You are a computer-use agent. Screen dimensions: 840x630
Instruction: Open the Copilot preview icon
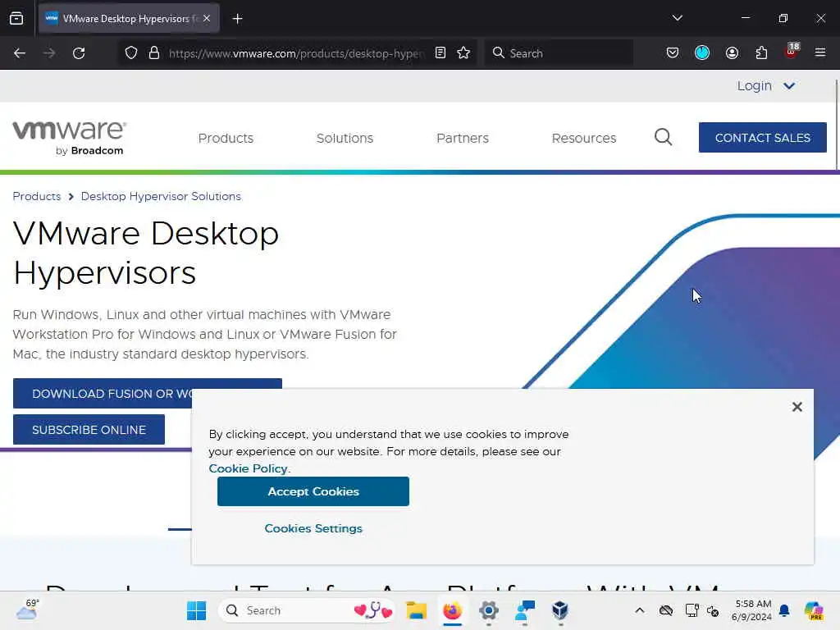pyautogui.click(x=814, y=610)
